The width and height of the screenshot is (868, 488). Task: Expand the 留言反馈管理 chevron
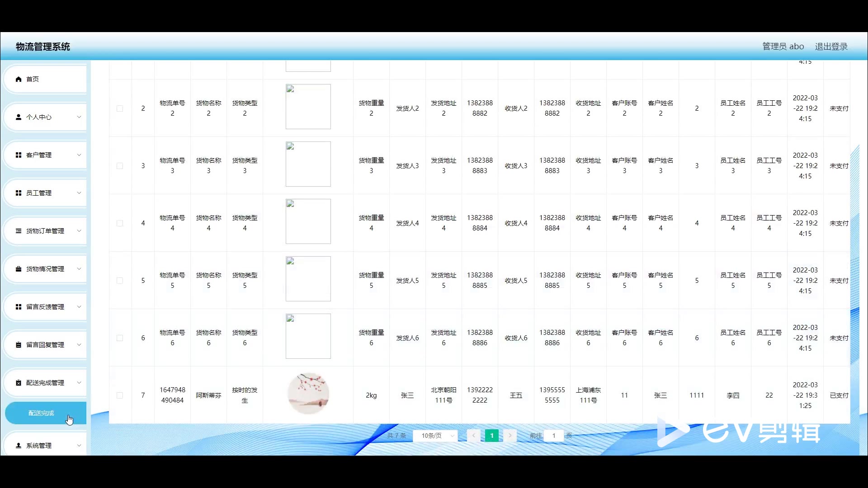(79, 307)
